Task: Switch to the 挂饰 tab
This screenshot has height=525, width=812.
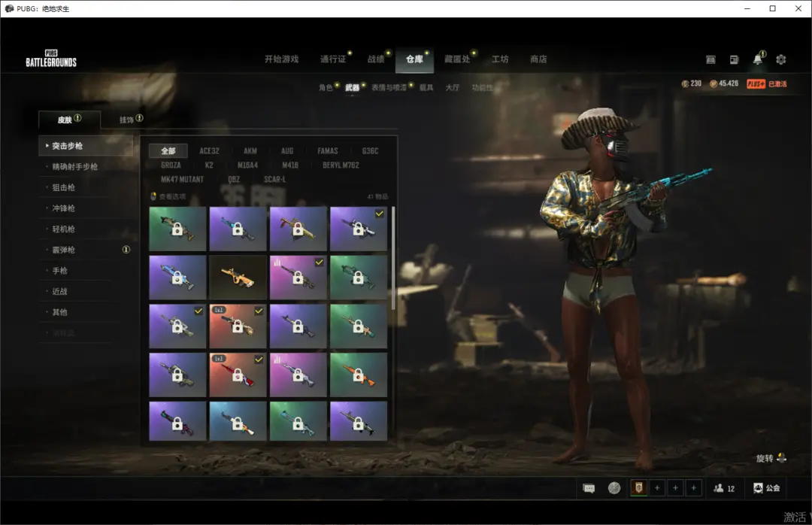Action: pos(127,120)
